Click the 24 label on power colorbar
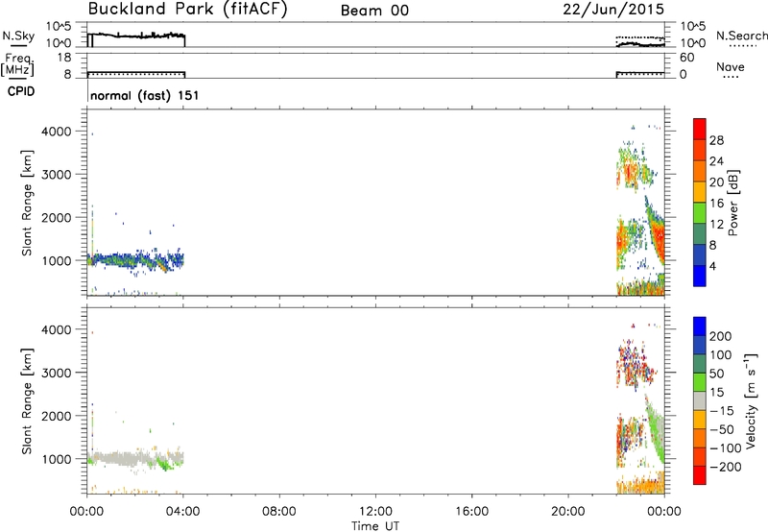Image resolution: width=768 pixels, height=532 pixels. click(x=716, y=161)
